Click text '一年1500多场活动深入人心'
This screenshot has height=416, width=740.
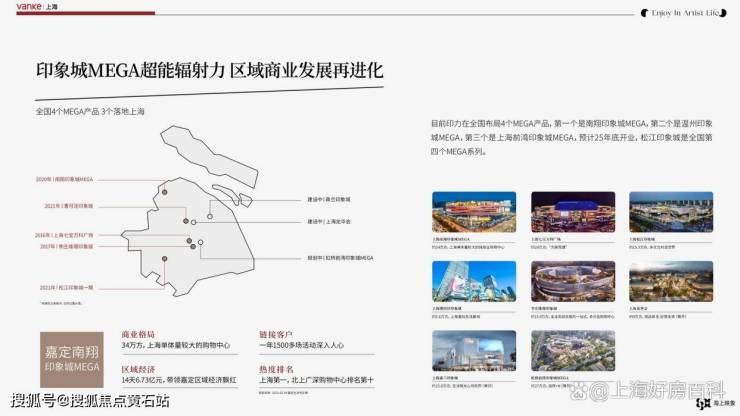click(301, 346)
